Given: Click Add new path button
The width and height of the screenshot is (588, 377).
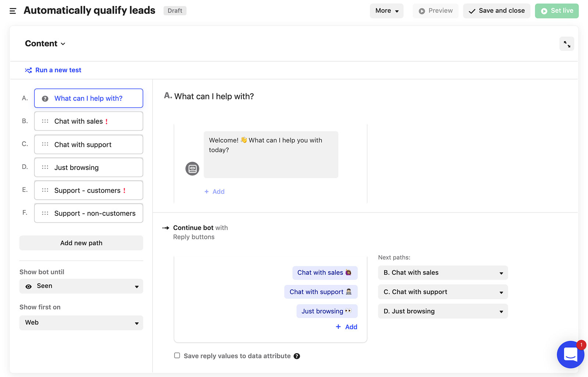Looking at the screenshot, I should click(81, 243).
